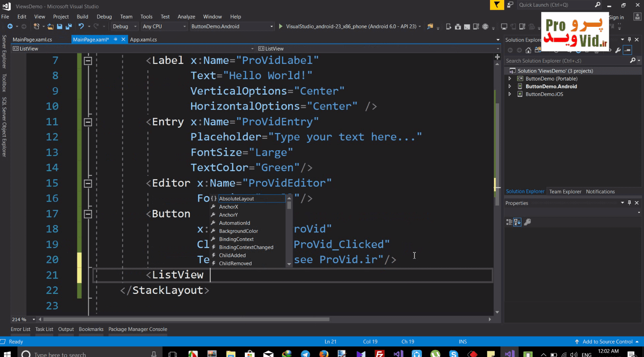Click the Navigate Backward arrow icon
Viewport: 644px width, 357px height.
(x=10, y=26)
